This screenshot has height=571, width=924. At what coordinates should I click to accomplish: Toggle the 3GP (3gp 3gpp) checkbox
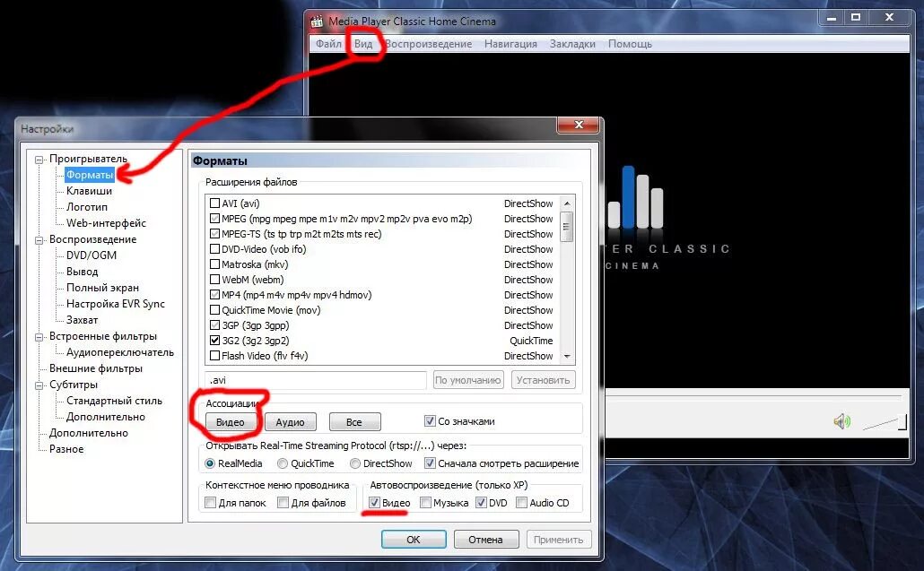coord(214,324)
